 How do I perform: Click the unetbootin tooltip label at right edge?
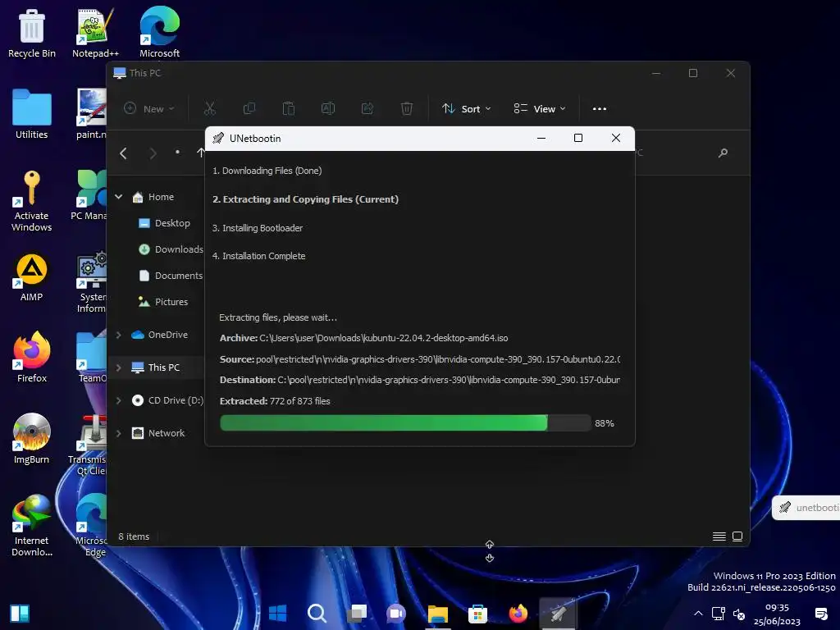tap(806, 507)
